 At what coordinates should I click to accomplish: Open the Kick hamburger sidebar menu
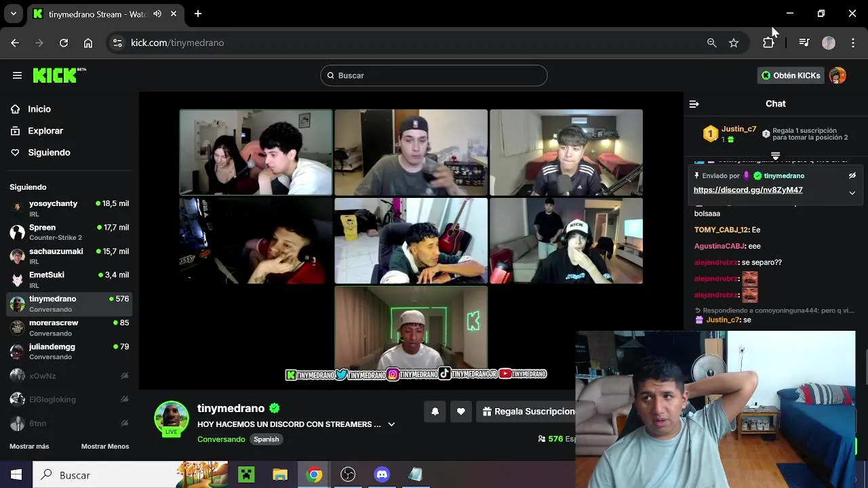click(x=17, y=75)
